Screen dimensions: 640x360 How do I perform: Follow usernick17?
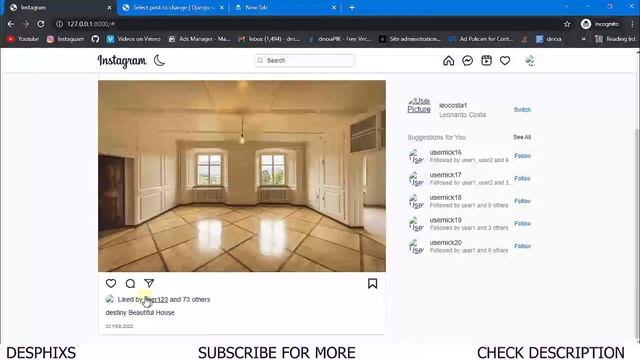coord(522,178)
